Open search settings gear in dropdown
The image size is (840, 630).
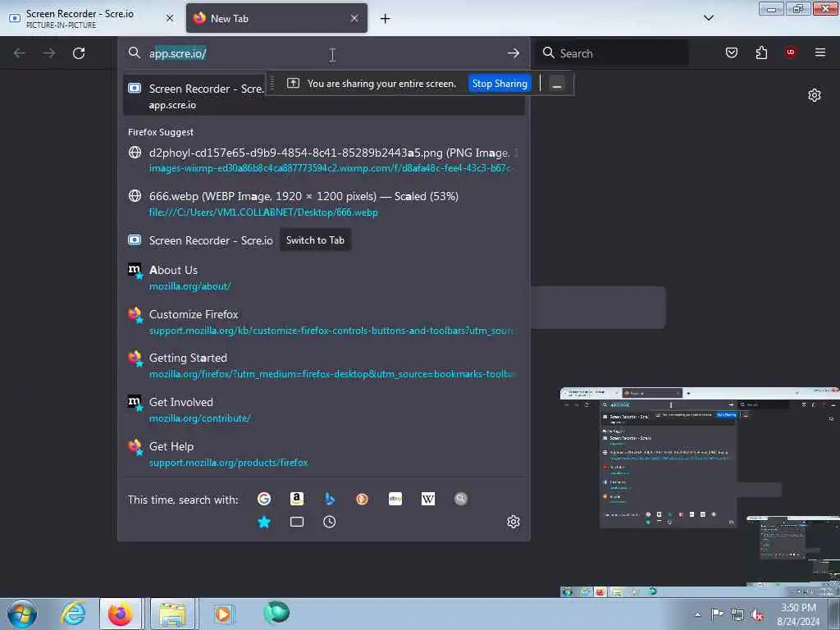514,522
